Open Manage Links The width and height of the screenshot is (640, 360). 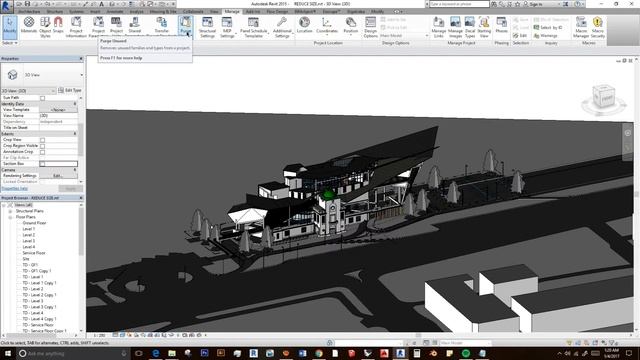(x=439, y=27)
